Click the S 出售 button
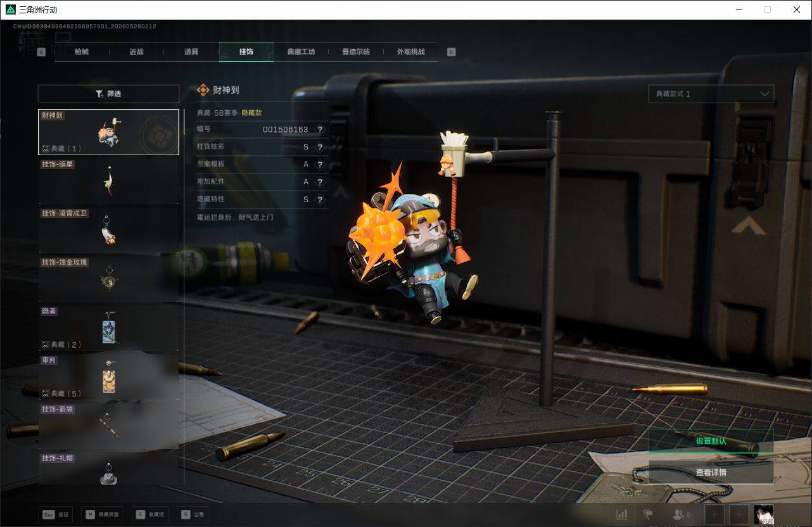Viewport: 812px width, 527px height. click(x=192, y=515)
